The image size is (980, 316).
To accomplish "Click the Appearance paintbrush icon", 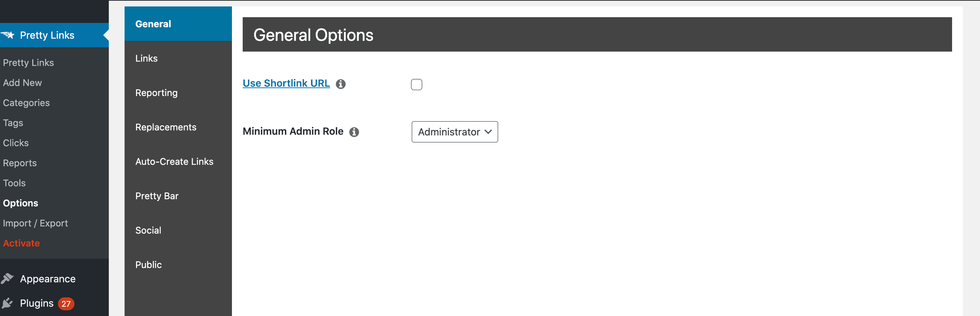I will point(7,279).
